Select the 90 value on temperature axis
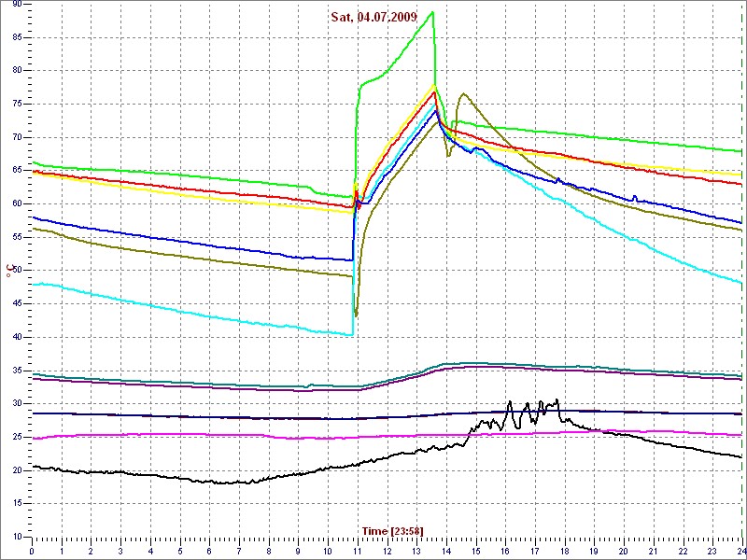The height and width of the screenshot is (560, 747). click(x=17, y=5)
